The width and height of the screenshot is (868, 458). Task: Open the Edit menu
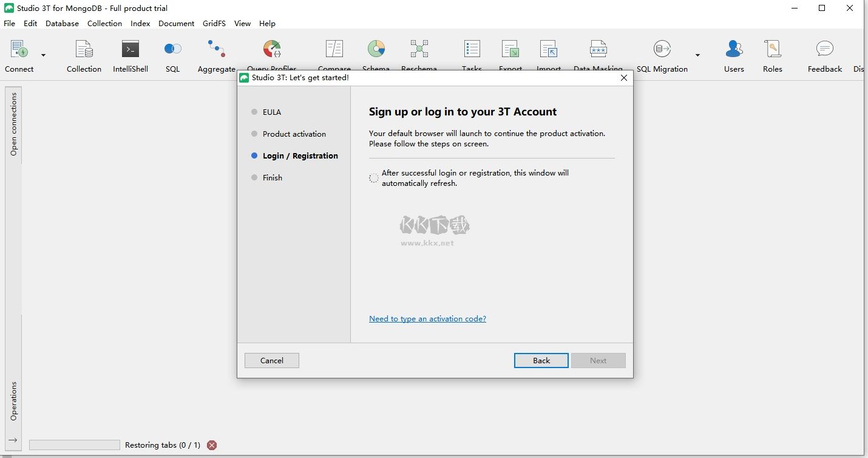[x=30, y=24]
